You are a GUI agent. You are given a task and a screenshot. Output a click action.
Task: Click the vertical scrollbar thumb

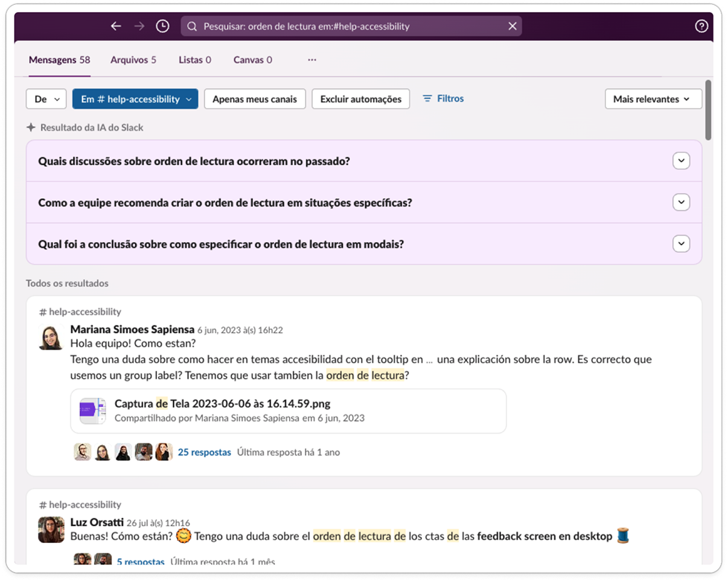(708, 109)
